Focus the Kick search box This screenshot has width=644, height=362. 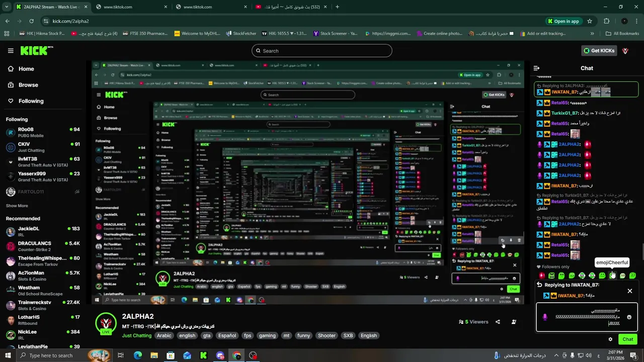tap(322, 51)
